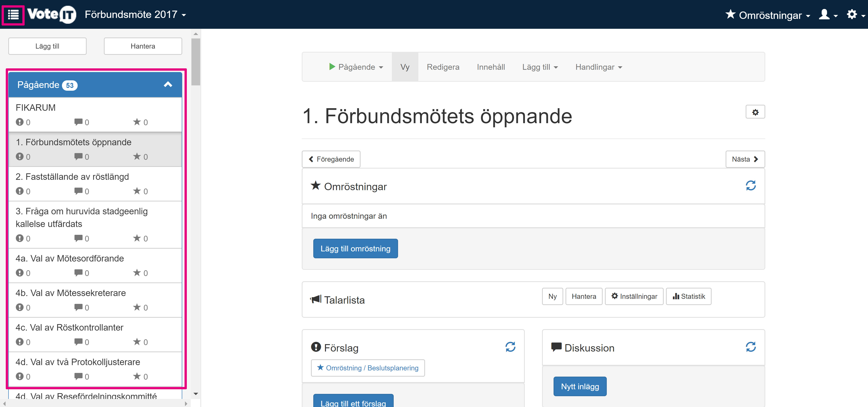This screenshot has width=868, height=407.
Task: Click the exclamation icon beside Förslag heading
Action: click(316, 347)
